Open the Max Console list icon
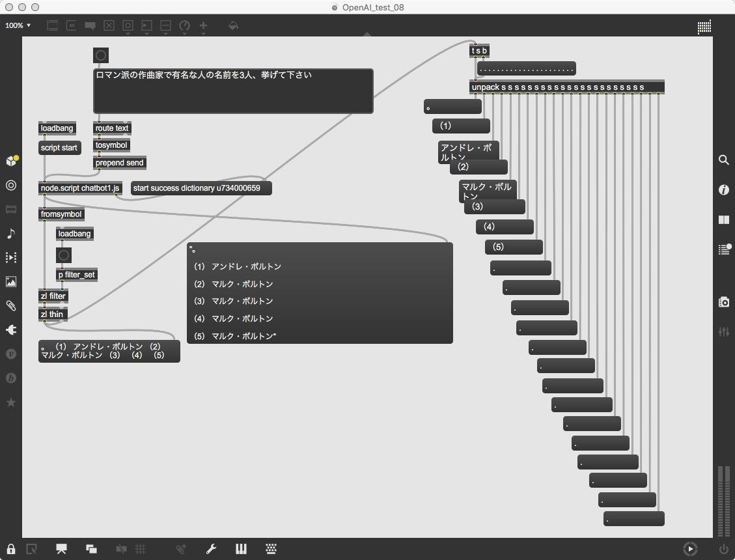Image resolution: width=735 pixels, height=560 pixels. tap(725, 249)
